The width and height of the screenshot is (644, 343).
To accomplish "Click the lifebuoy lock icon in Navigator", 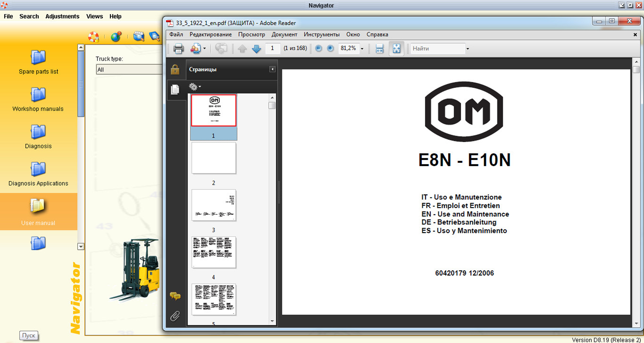I will 94,37.
